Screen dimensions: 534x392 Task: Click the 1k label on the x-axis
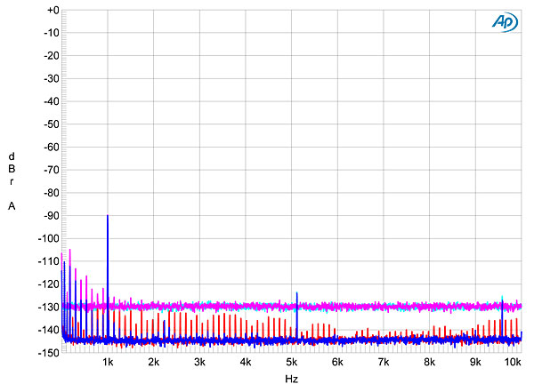[108, 363]
